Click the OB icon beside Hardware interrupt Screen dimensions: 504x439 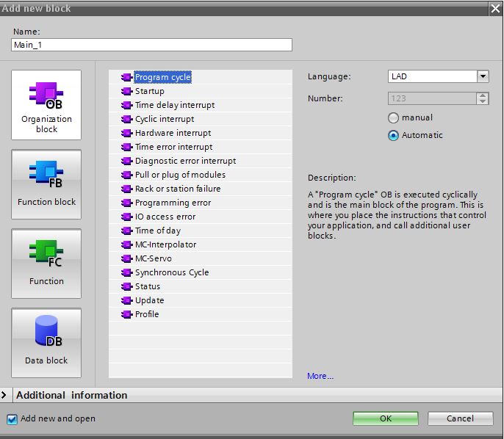click(126, 133)
